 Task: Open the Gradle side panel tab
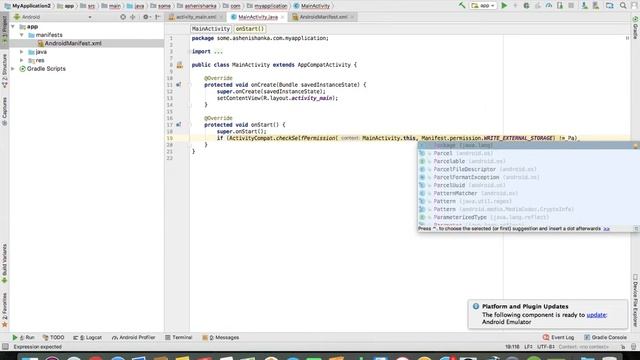point(635,28)
